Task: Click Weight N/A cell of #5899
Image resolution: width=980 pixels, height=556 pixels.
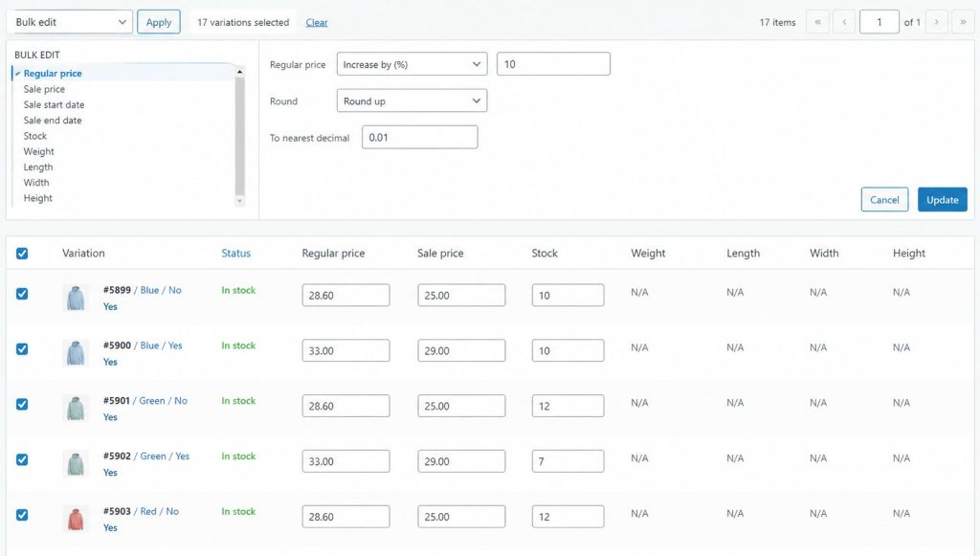Action: [639, 293]
